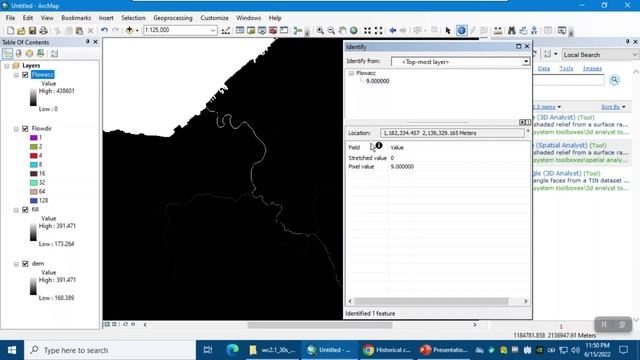640x360 pixels.
Task: Click the Identify Location coordinates field
Action: [452, 133]
